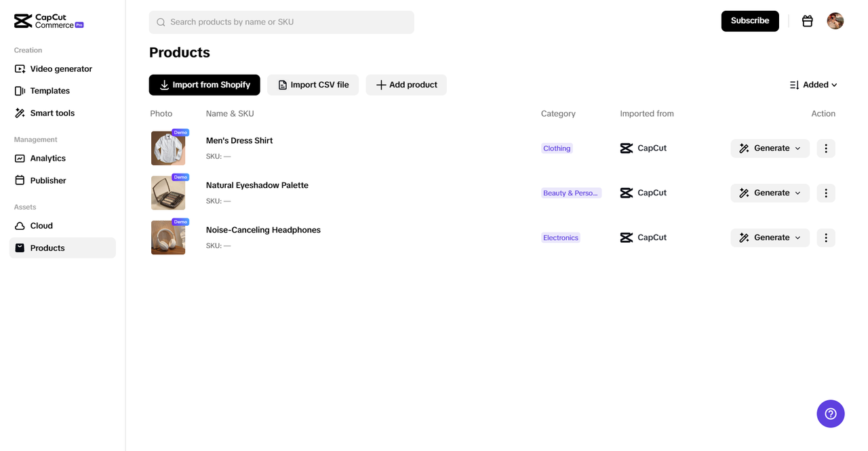This screenshot has height=451, width=868.
Task: Click the purple help question mark button
Action: [x=830, y=414]
